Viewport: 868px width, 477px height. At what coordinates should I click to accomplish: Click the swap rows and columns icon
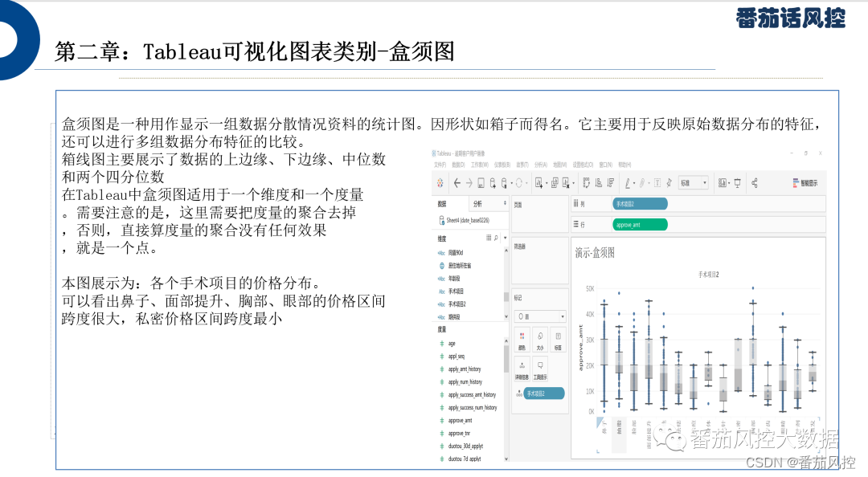coord(586,182)
